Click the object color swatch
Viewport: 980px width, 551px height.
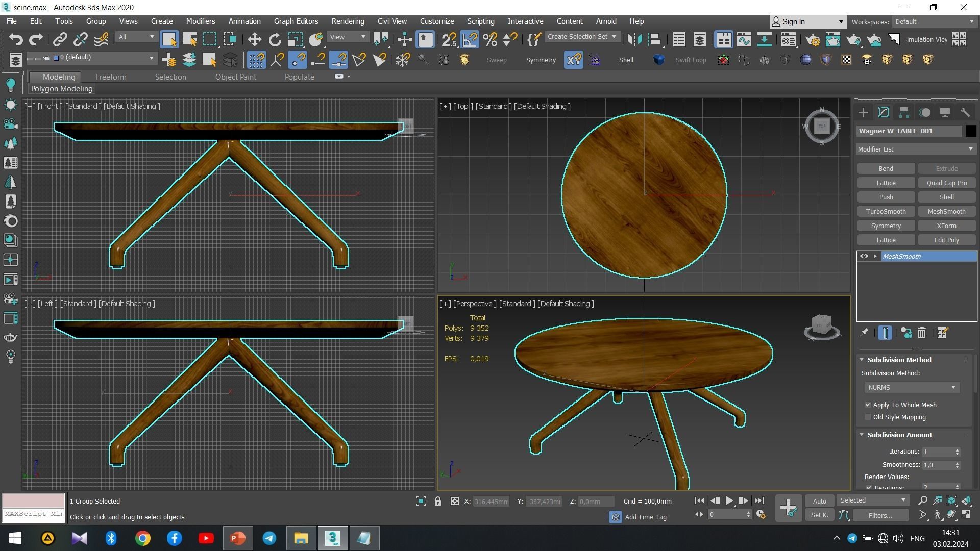coord(970,131)
